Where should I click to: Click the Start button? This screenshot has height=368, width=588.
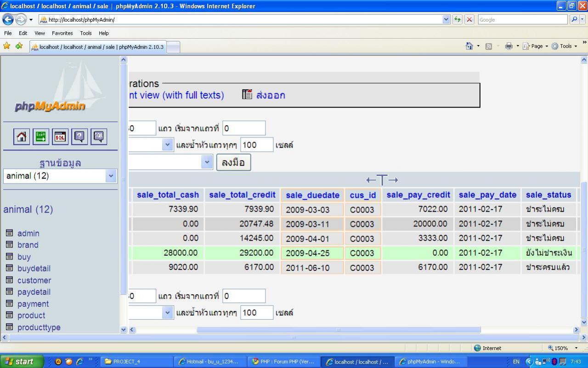[22, 362]
